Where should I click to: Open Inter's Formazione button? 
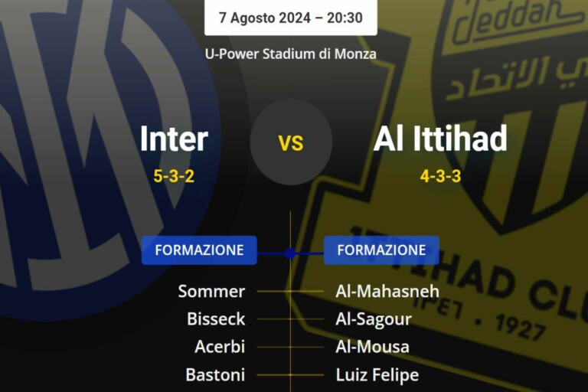point(199,250)
